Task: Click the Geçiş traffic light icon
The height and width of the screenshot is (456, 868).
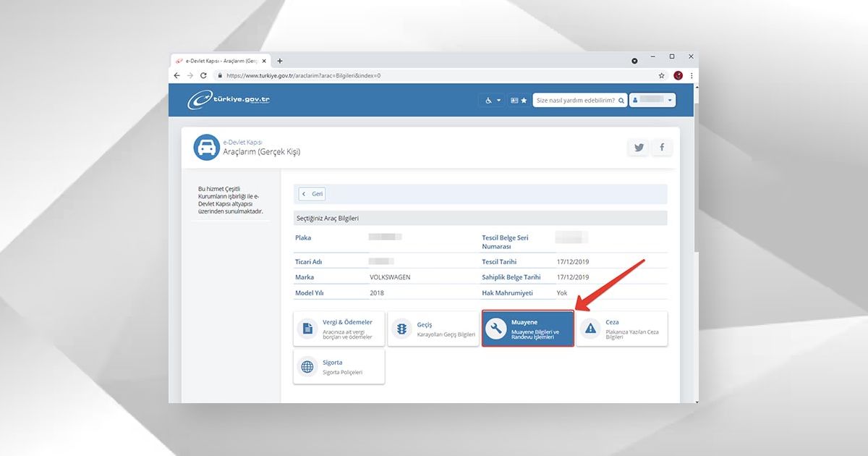Action: pos(401,329)
